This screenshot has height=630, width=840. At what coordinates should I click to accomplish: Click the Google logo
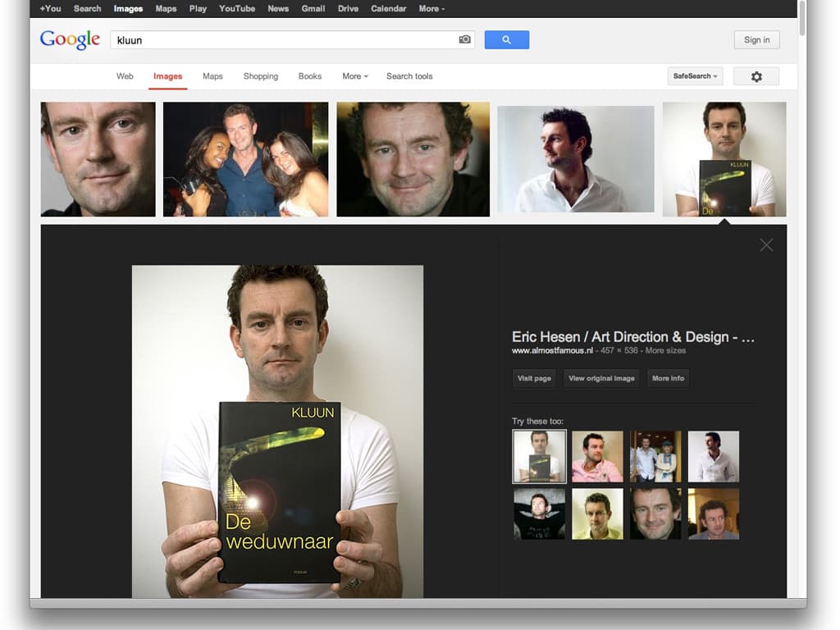[71, 39]
